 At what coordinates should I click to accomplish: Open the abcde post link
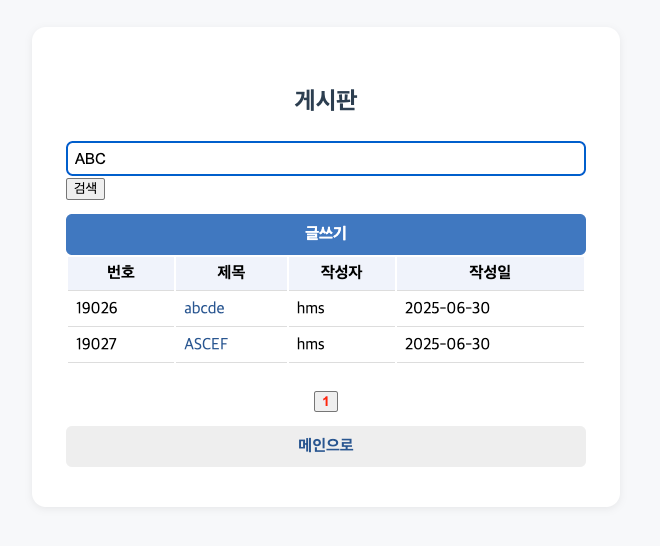(x=204, y=308)
